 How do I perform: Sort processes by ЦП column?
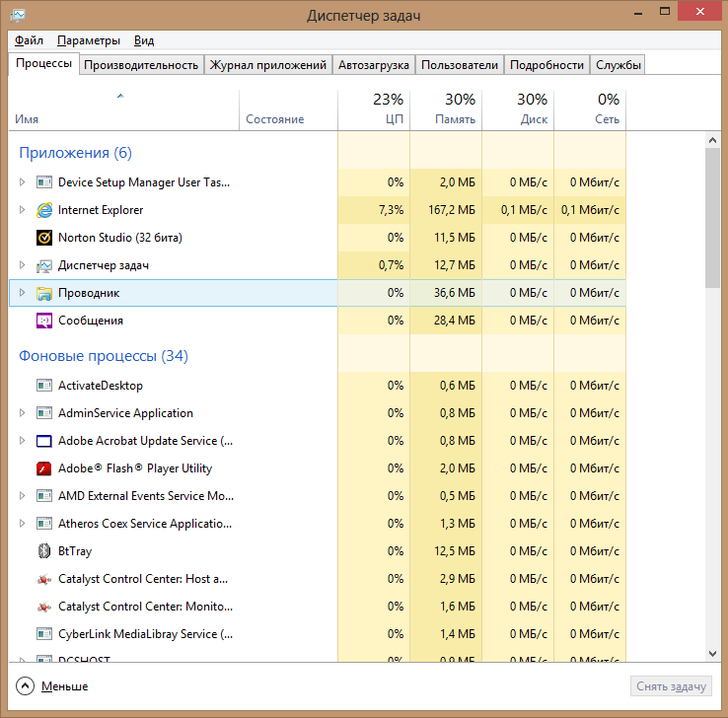click(x=374, y=110)
